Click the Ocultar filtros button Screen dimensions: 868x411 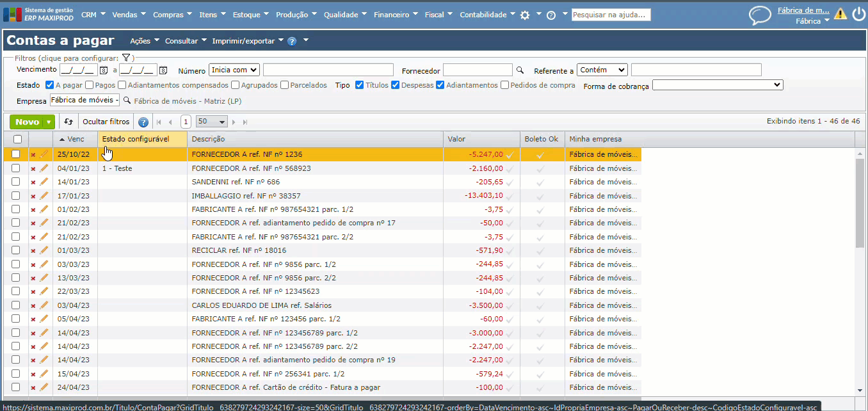pyautogui.click(x=106, y=122)
